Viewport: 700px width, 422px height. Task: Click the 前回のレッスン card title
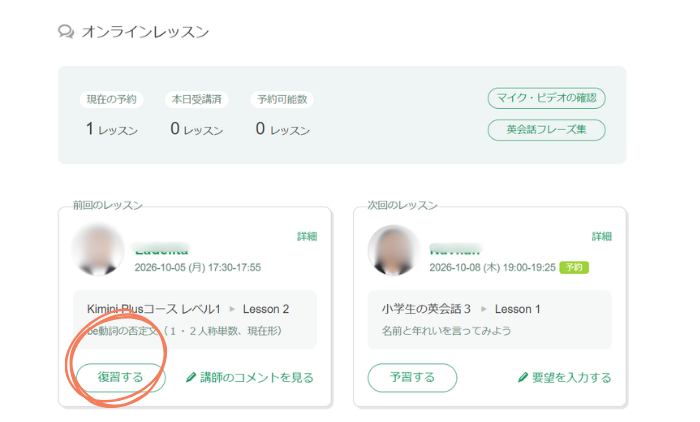(x=108, y=205)
